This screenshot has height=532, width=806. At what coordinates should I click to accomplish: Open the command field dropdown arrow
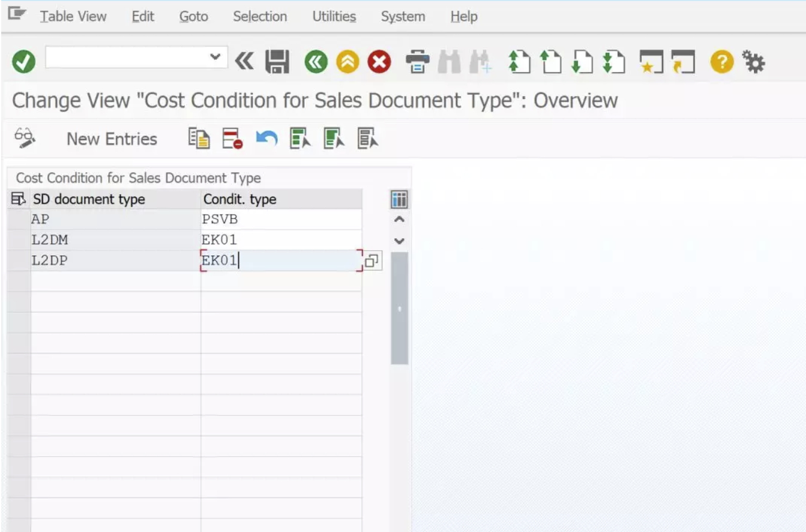click(x=215, y=58)
